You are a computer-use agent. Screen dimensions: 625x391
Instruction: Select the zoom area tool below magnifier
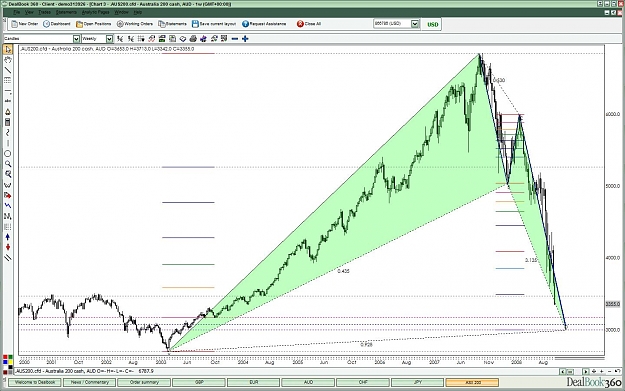point(8,174)
